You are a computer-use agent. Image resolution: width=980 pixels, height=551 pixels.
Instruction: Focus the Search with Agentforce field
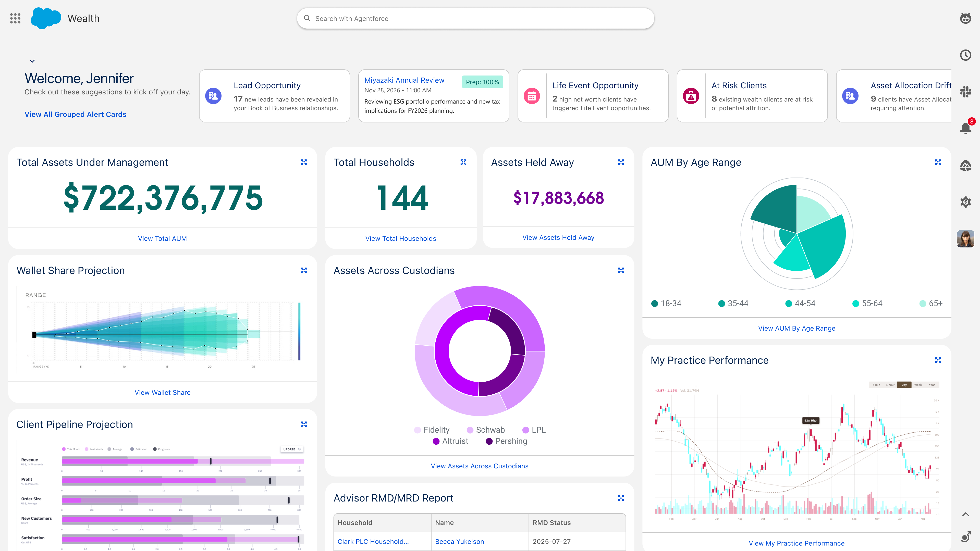point(475,18)
